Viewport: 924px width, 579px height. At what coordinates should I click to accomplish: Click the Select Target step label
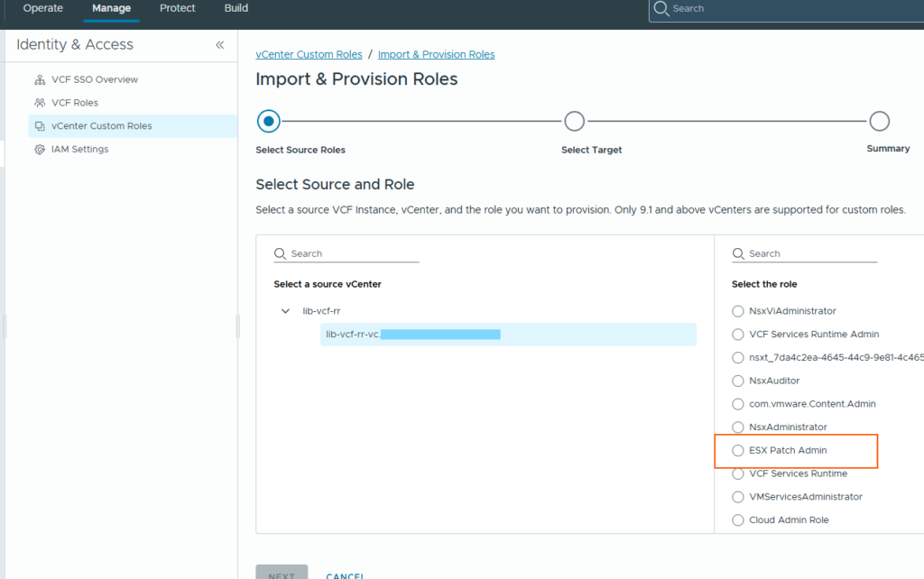(x=592, y=151)
